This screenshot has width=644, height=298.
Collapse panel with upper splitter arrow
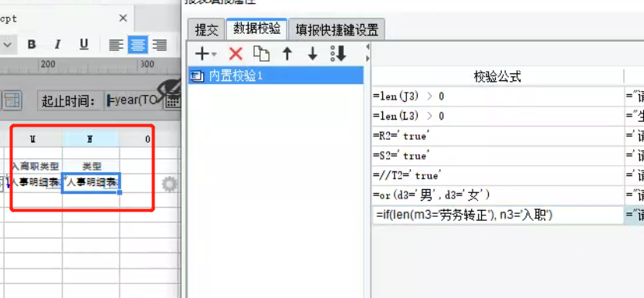(x=368, y=47)
